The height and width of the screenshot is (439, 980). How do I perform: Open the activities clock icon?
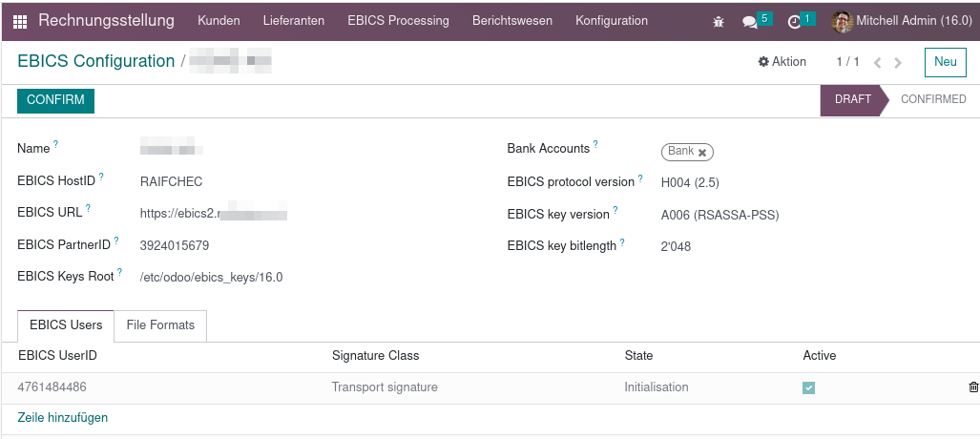click(794, 22)
